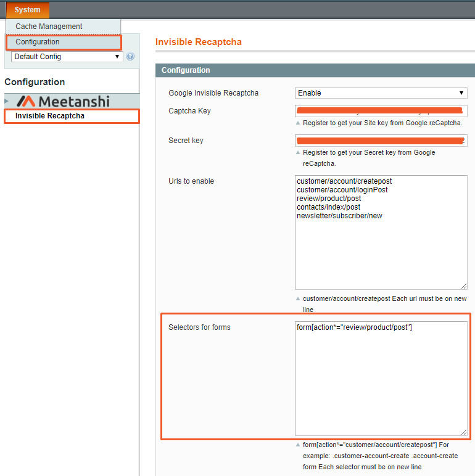Screen dimensions: 475x476
Task: Collapse the Configuration fieldset header
Action: tap(315, 70)
